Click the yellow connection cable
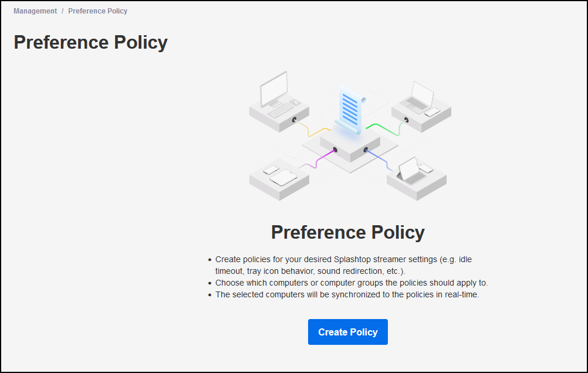588x373 pixels. click(312, 128)
